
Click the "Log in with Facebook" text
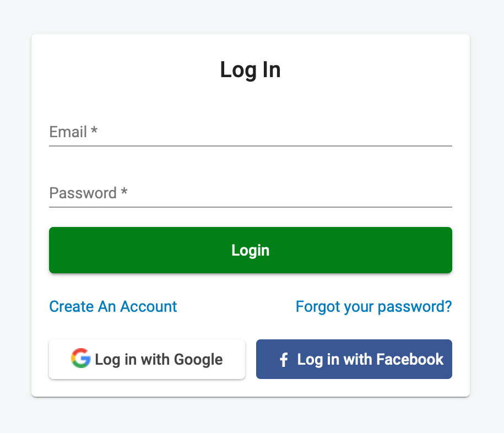point(370,360)
